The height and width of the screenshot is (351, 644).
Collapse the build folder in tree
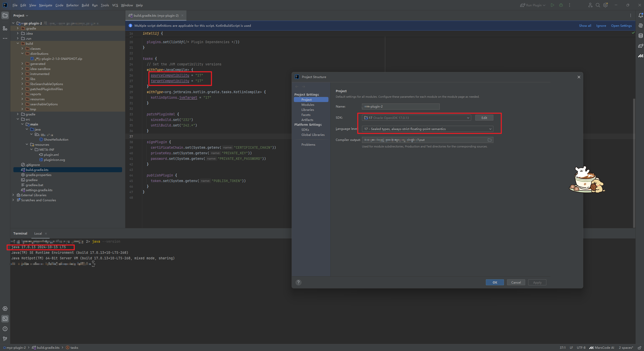(x=18, y=43)
